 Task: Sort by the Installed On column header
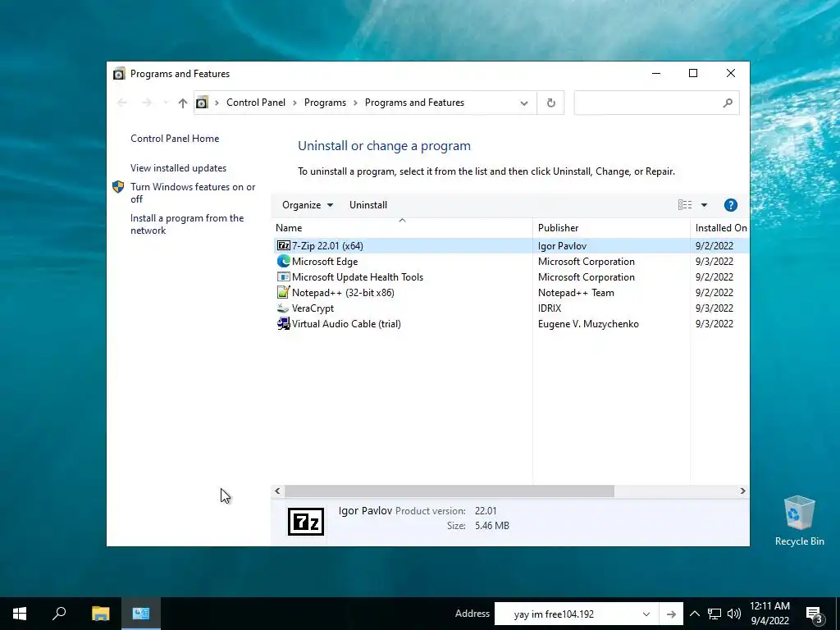tap(720, 228)
